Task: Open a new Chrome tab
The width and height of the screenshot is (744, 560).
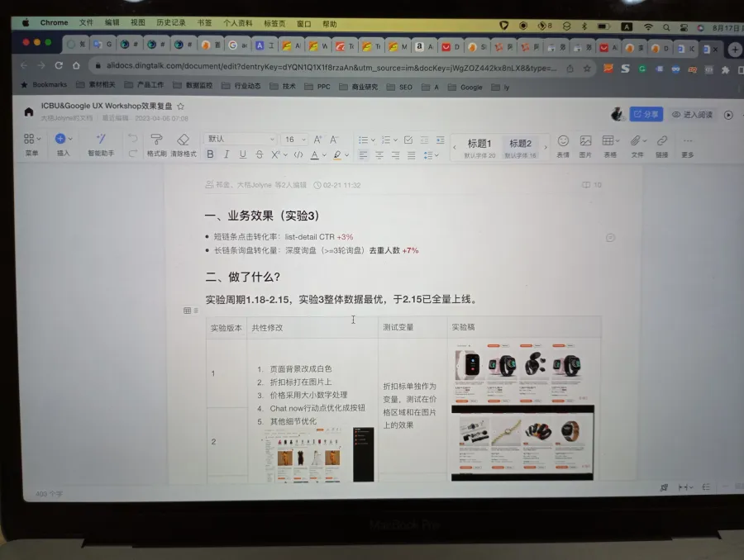Action: (735, 50)
